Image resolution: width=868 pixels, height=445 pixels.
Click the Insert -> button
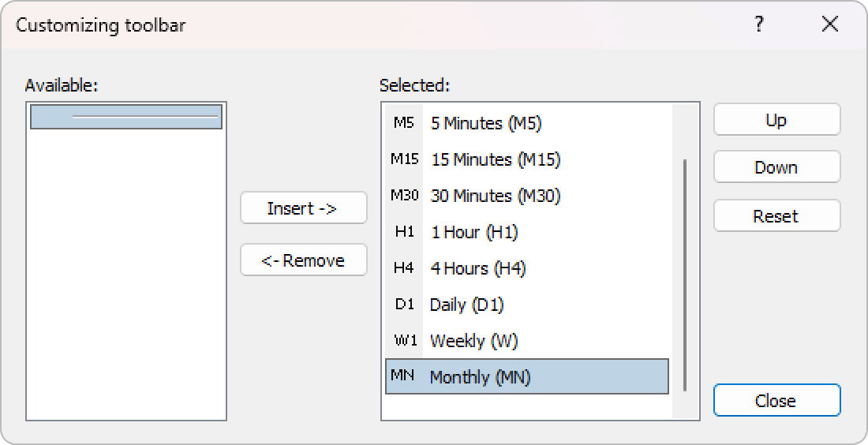coord(303,208)
